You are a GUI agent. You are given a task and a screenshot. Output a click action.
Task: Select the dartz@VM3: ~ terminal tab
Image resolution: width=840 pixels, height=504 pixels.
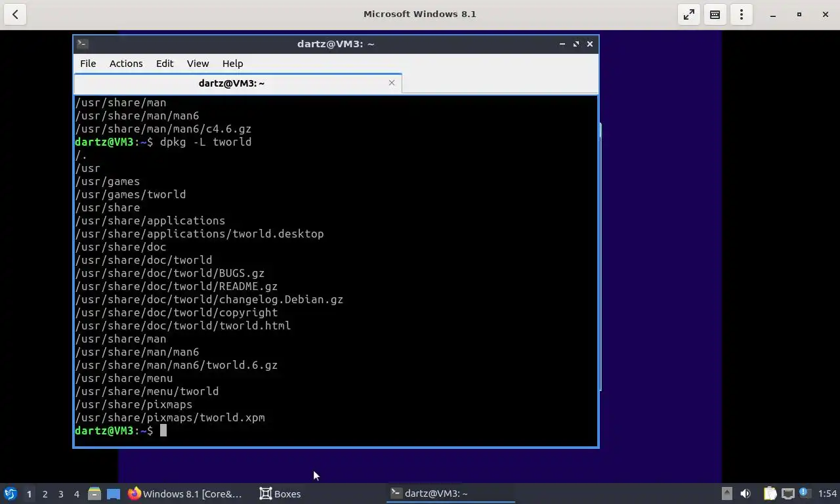[232, 83]
